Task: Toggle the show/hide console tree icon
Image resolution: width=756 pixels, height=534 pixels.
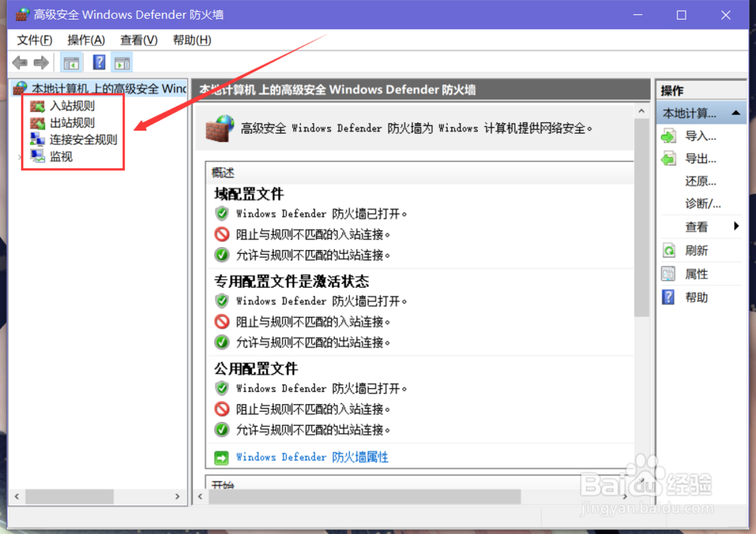Action: [x=71, y=63]
